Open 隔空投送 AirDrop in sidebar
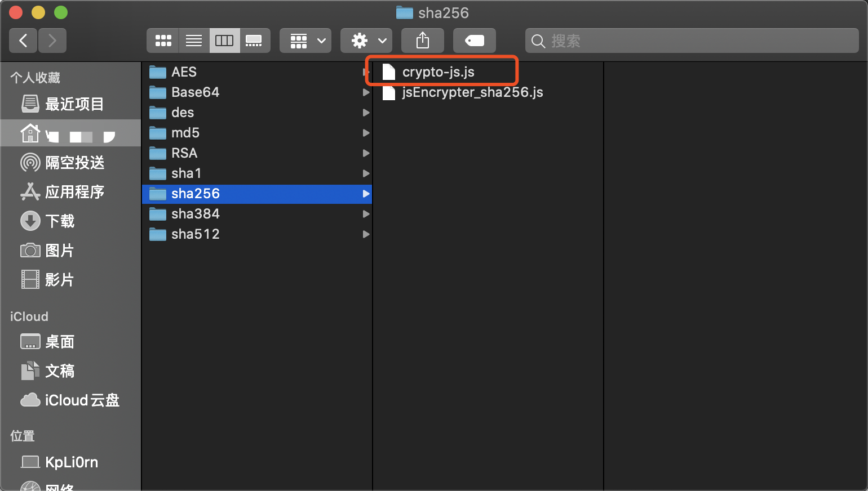This screenshot has width=868, height=491. point(70,163)
